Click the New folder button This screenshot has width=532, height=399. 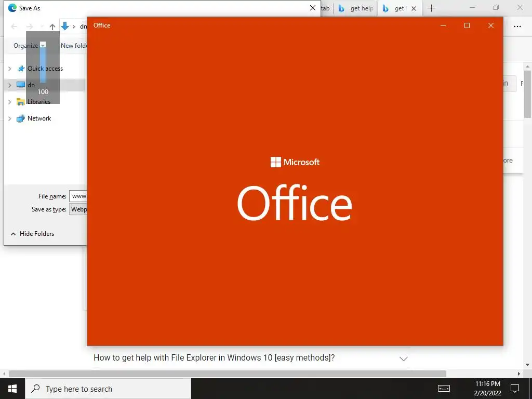(74, 46)
